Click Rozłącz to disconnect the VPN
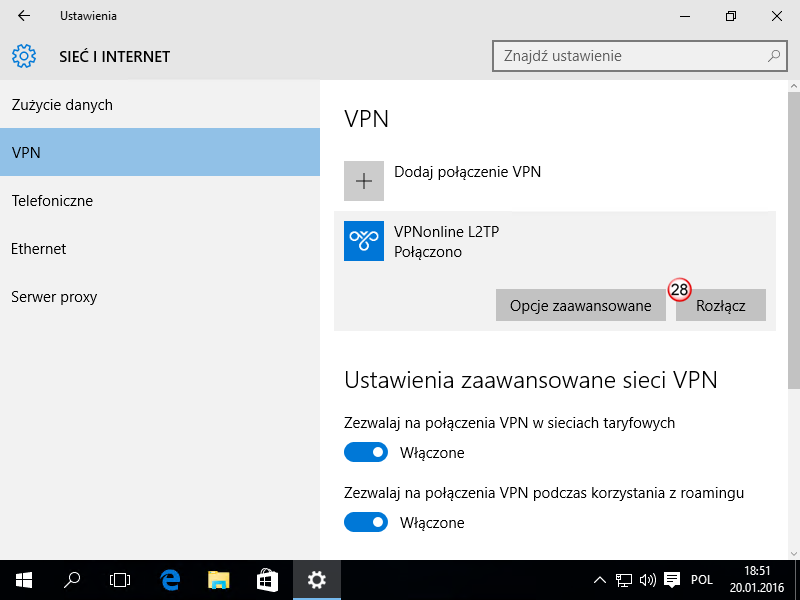This screenshot has height=600, width=800. (x=720, y=305)
